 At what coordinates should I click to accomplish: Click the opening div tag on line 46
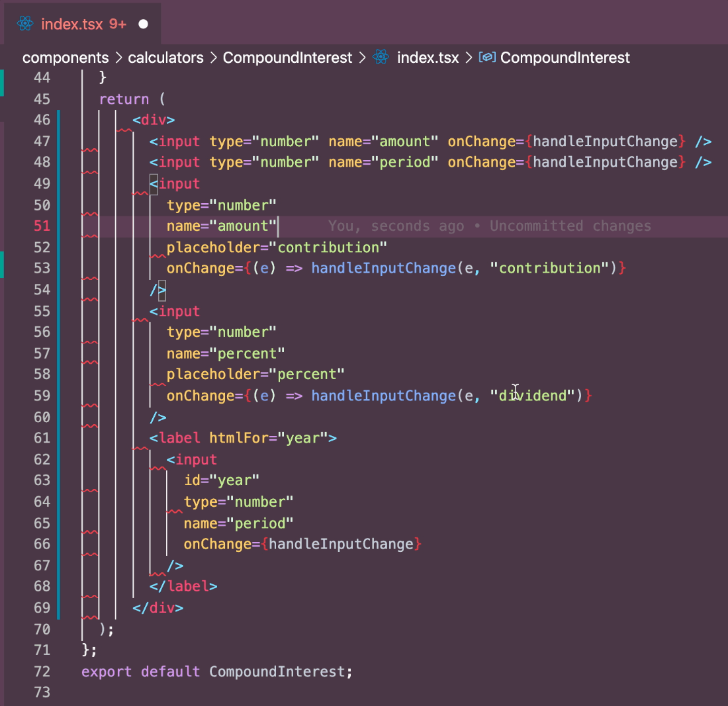(154, 120)
